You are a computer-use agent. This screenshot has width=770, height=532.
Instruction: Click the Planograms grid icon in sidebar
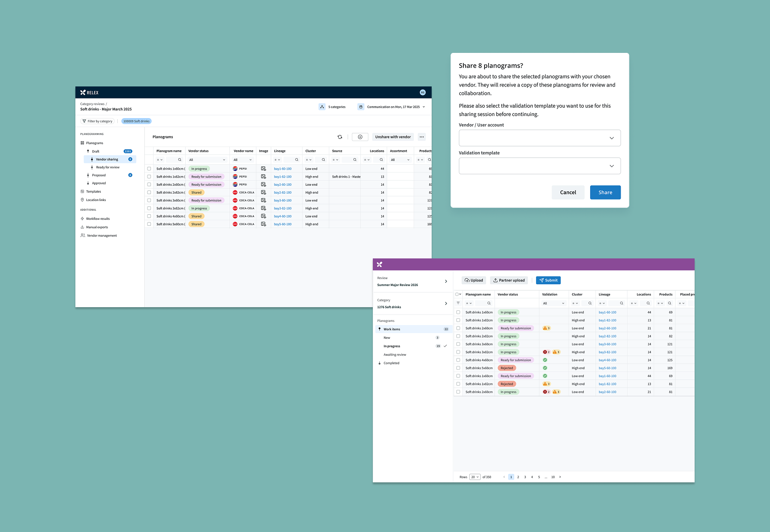click(82, 143)
